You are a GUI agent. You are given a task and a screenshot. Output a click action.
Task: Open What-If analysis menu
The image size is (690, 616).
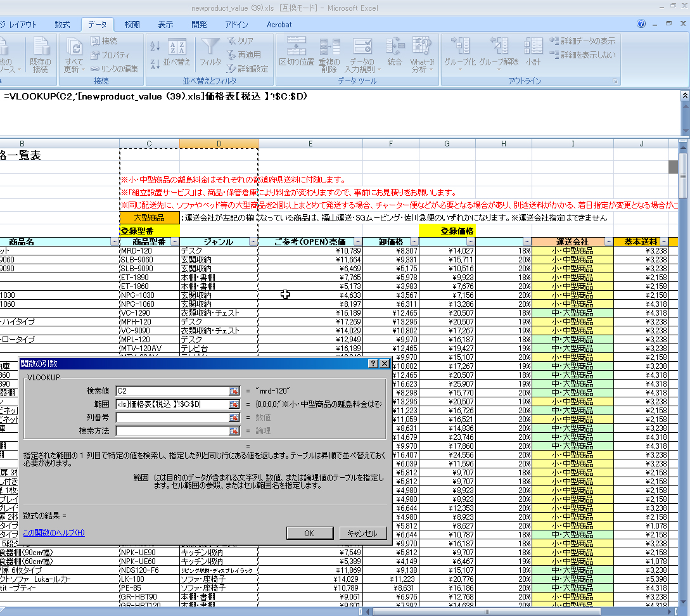[x=422, y=55]
